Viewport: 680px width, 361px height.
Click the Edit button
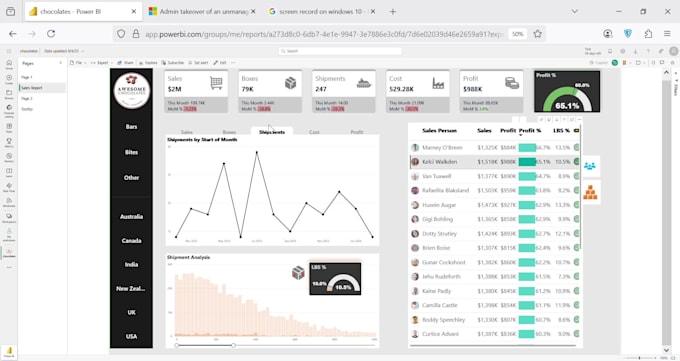(x=220, y=63)
